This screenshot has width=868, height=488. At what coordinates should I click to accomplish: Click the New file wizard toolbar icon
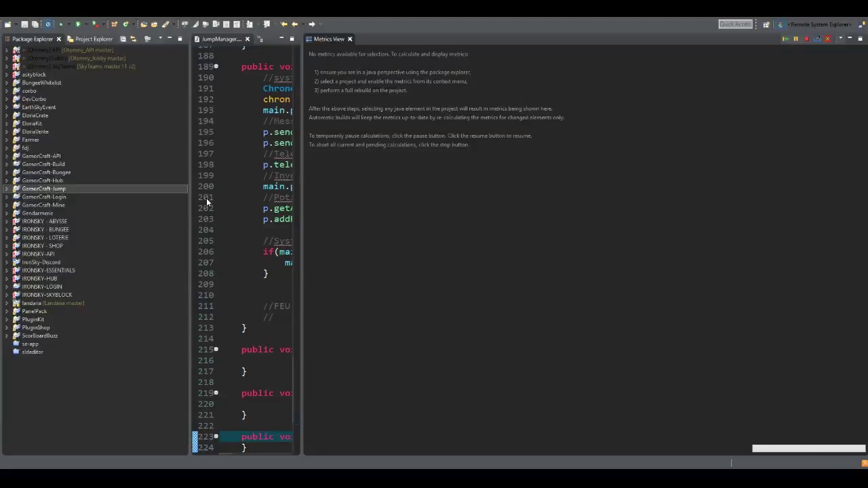pos(7,24)
